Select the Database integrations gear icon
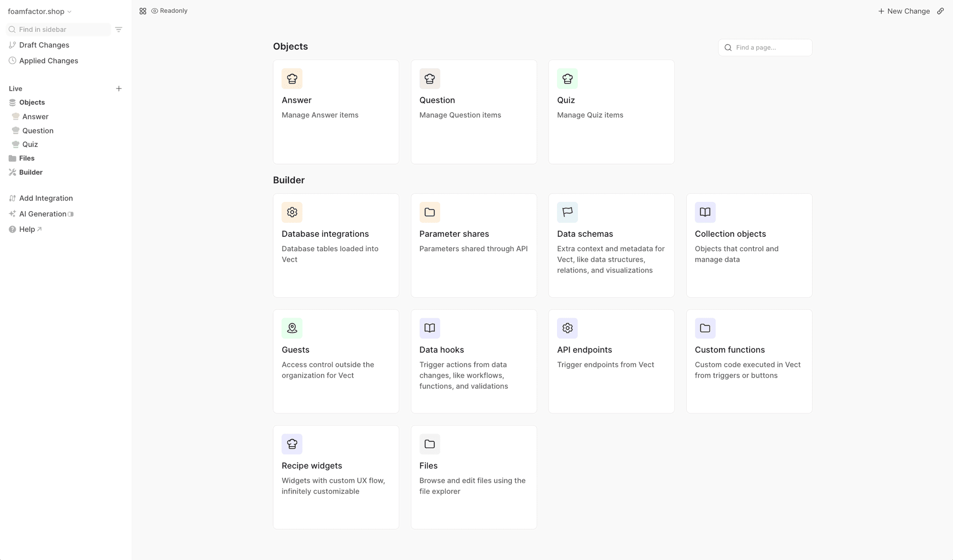 point(292,212)
